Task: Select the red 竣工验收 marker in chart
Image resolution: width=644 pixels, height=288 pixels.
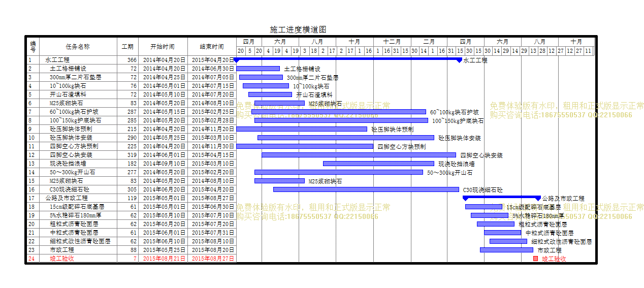Action: (x=535, y=259)
